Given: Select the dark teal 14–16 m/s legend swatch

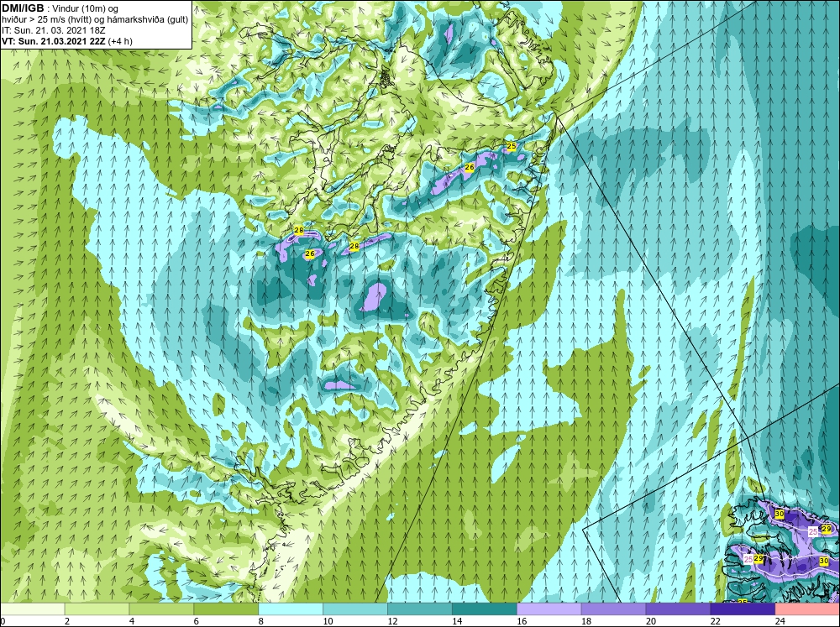Looking at the screenshot, I should [x=485, y=609].
